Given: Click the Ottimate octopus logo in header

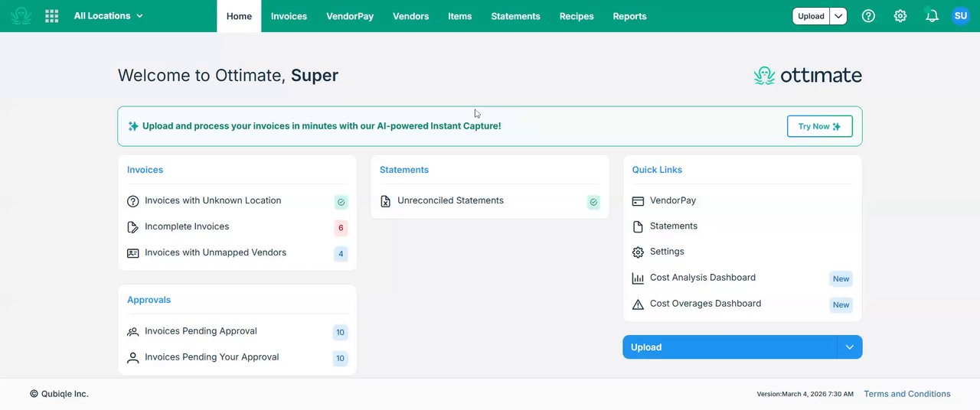Looking at the screenshot, I should pos(21,16).
